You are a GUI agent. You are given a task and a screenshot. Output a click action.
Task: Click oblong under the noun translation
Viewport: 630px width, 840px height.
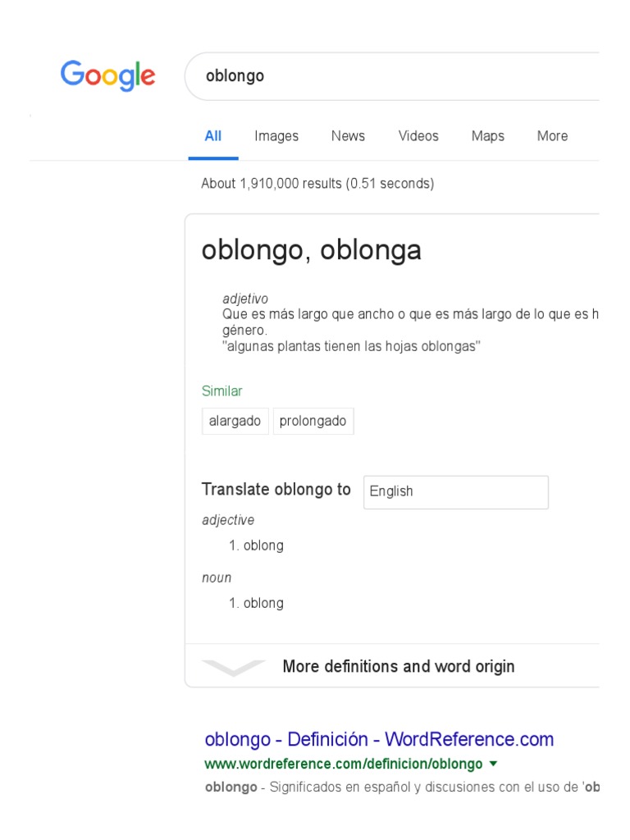pos(263,603)
